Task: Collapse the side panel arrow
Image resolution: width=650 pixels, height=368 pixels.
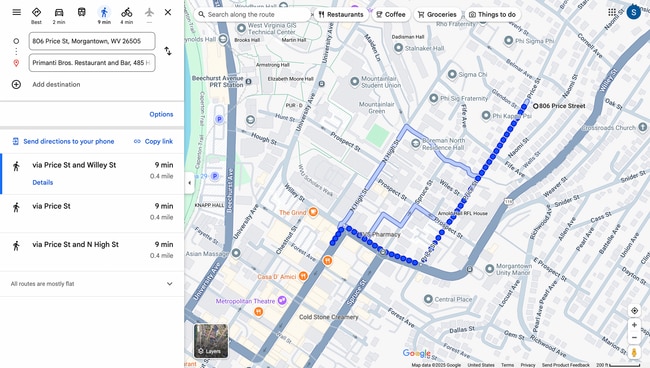Action: coord(189,183)
